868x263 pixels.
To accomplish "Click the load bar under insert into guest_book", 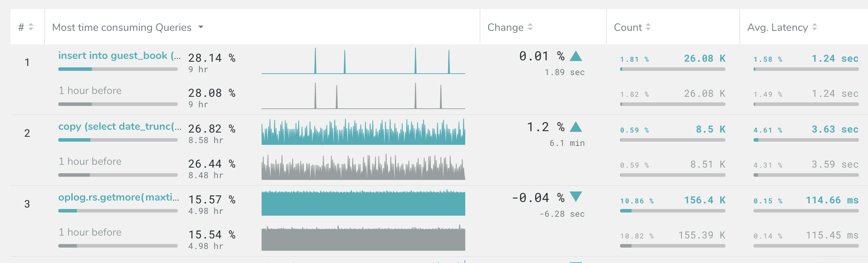I will click(x=118, y=69).
